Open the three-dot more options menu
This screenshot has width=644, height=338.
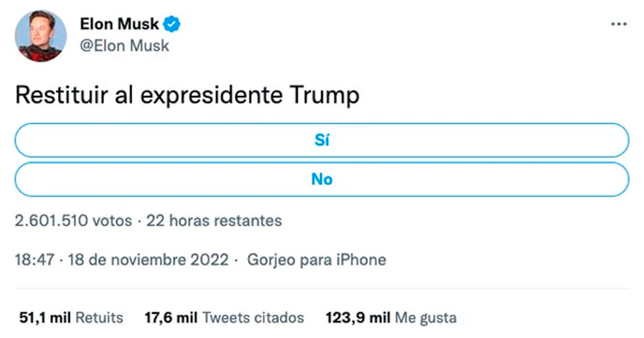coord(618,25)
